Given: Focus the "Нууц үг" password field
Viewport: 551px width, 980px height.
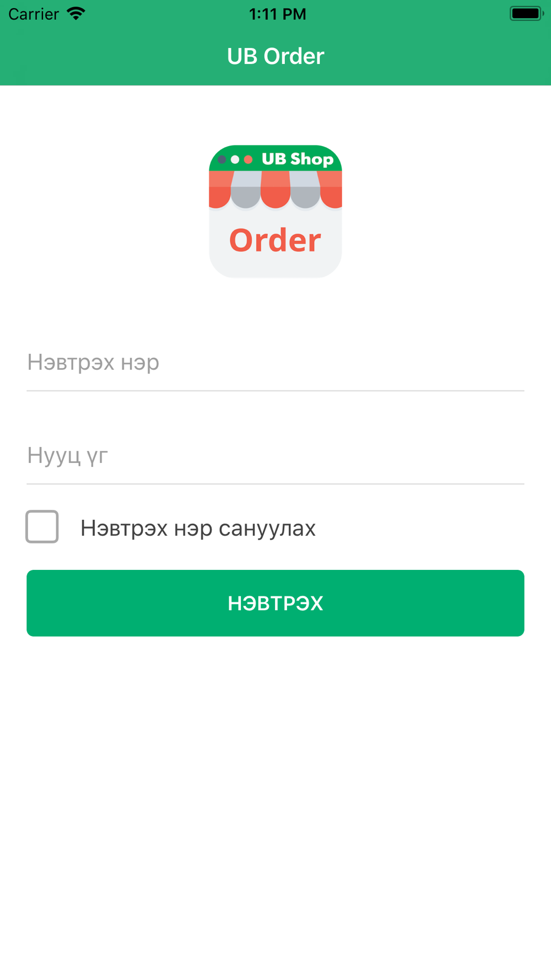Looking at the screenshot, I should 275,455.
